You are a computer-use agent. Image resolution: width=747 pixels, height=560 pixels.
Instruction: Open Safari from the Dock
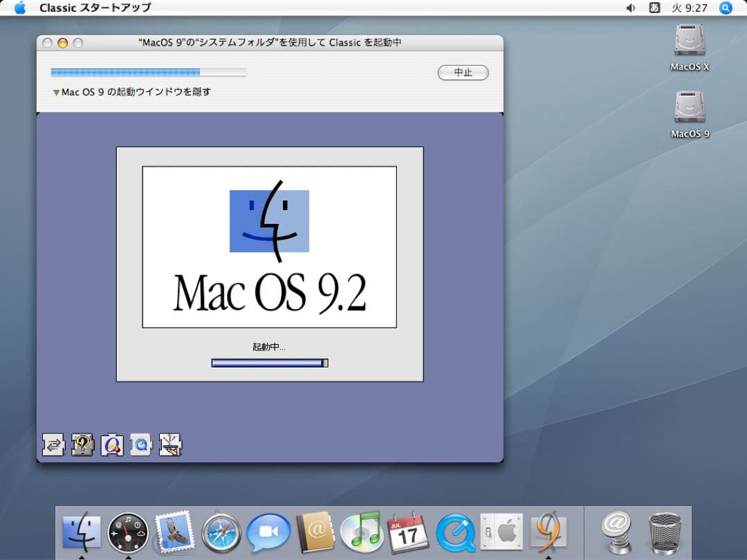[221, 532]
